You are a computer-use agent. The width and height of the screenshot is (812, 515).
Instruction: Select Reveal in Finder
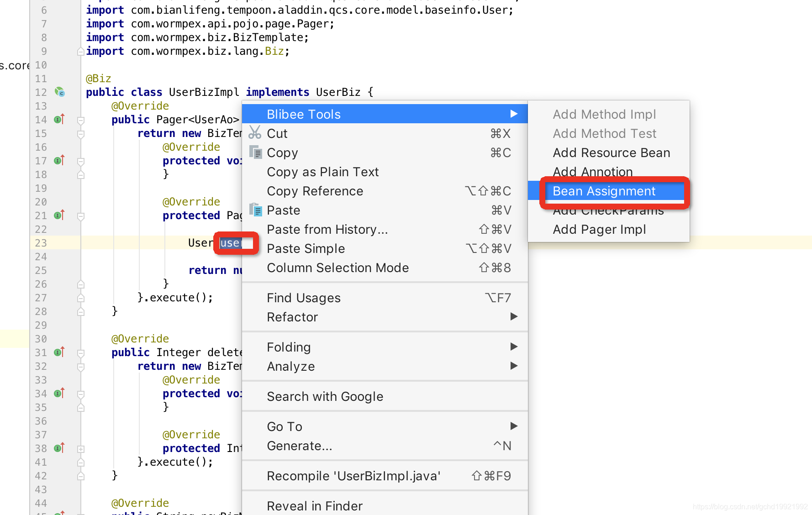pyautogui.click(x=385, y=505)
